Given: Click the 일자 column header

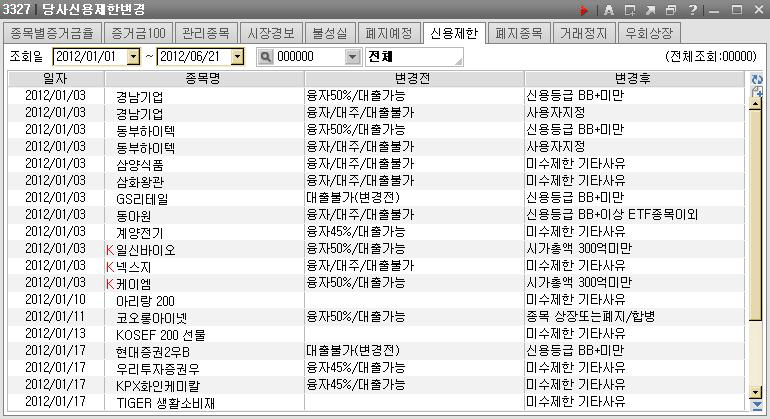Looking at the screenshot, I should [x=56, y=79].
